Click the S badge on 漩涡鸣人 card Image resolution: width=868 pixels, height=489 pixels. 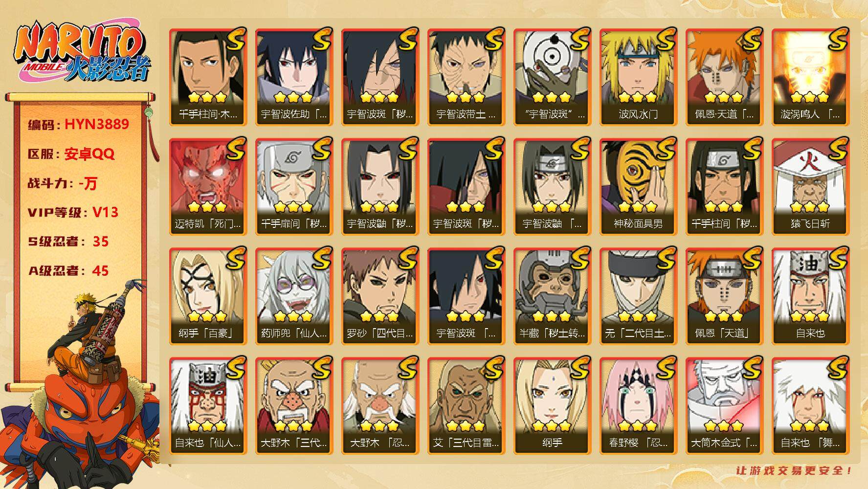838,39
